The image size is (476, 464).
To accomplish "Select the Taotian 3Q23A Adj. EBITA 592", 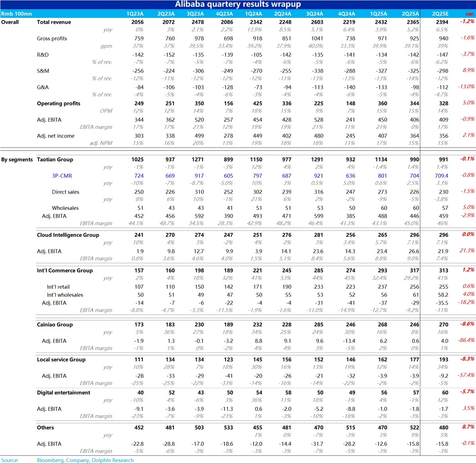I will coord(199,216).
